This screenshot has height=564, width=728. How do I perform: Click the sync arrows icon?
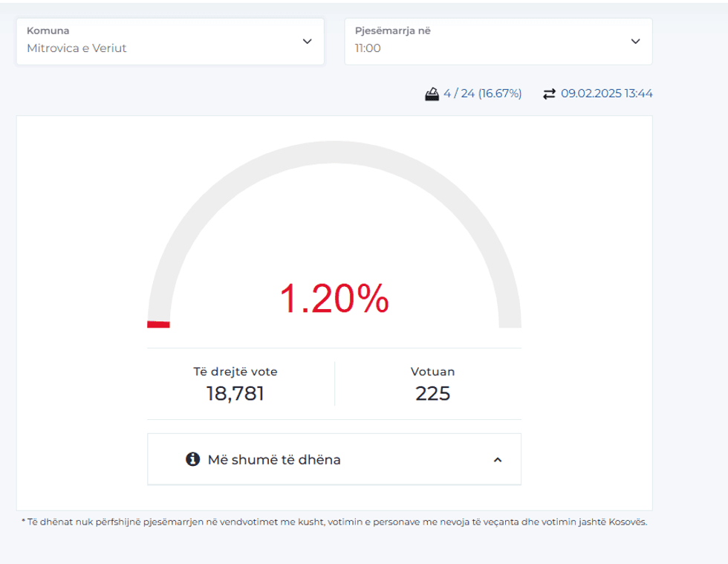click(x=549, y=94)
